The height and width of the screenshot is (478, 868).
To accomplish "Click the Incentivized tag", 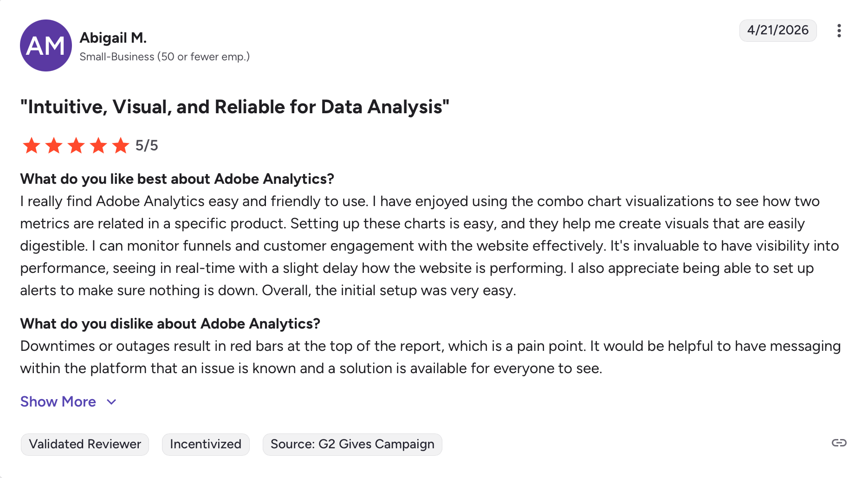I will tap(206, 444).
